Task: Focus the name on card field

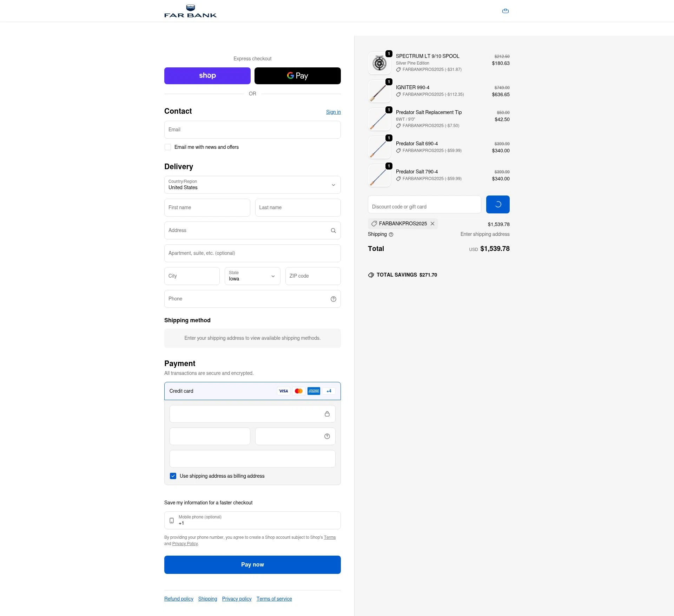Action: point(252,459)
